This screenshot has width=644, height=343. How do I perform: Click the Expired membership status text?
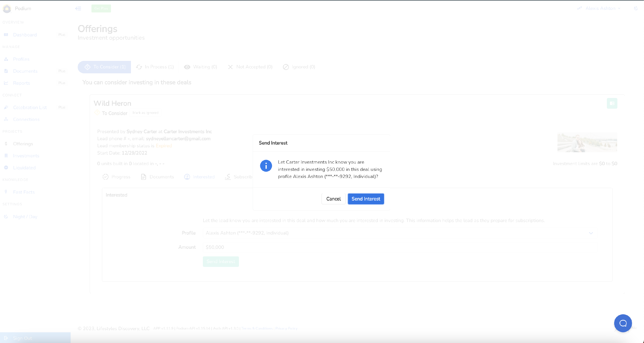(164, 146)
